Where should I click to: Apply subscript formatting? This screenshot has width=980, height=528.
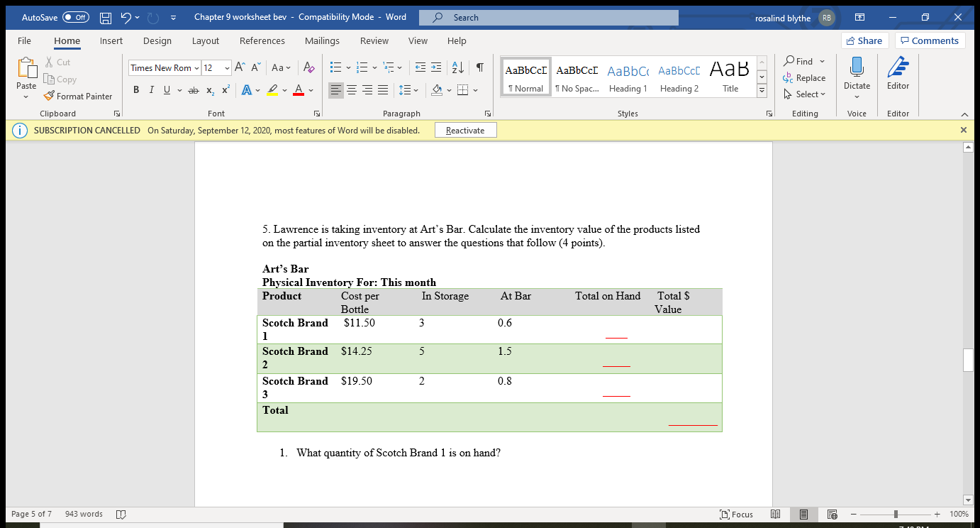210,89
